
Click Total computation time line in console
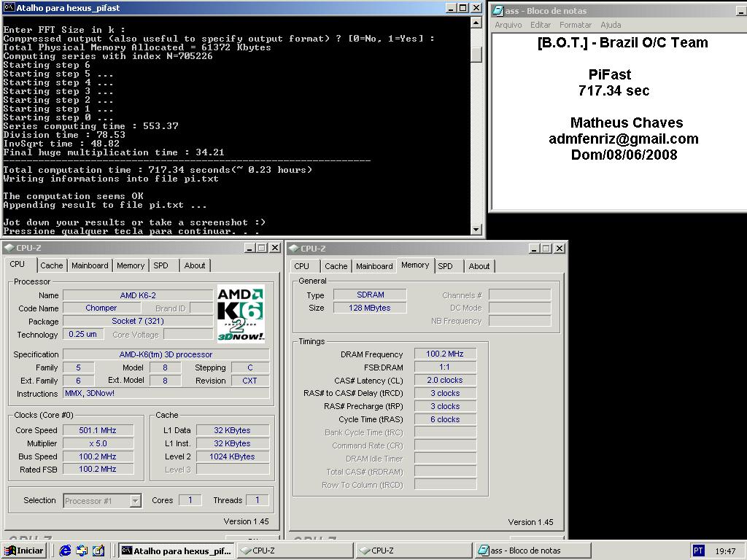tap(158, 169)
